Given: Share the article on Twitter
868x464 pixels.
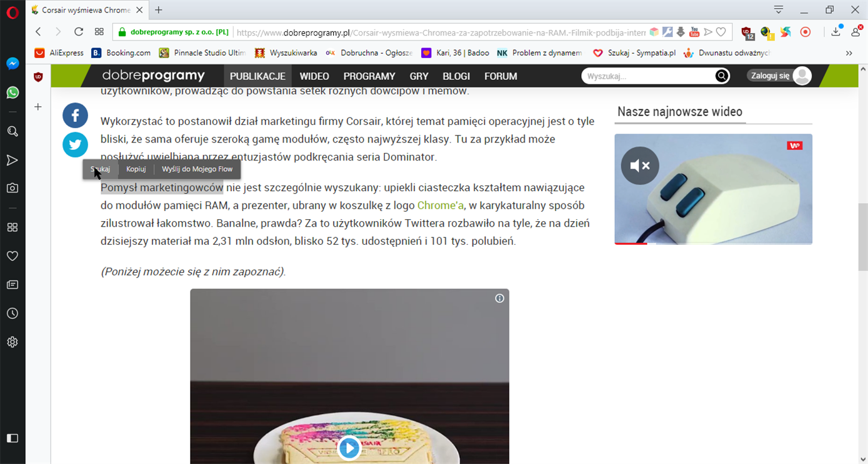Looking at the screenshot, I should click(x=75, y=145).
